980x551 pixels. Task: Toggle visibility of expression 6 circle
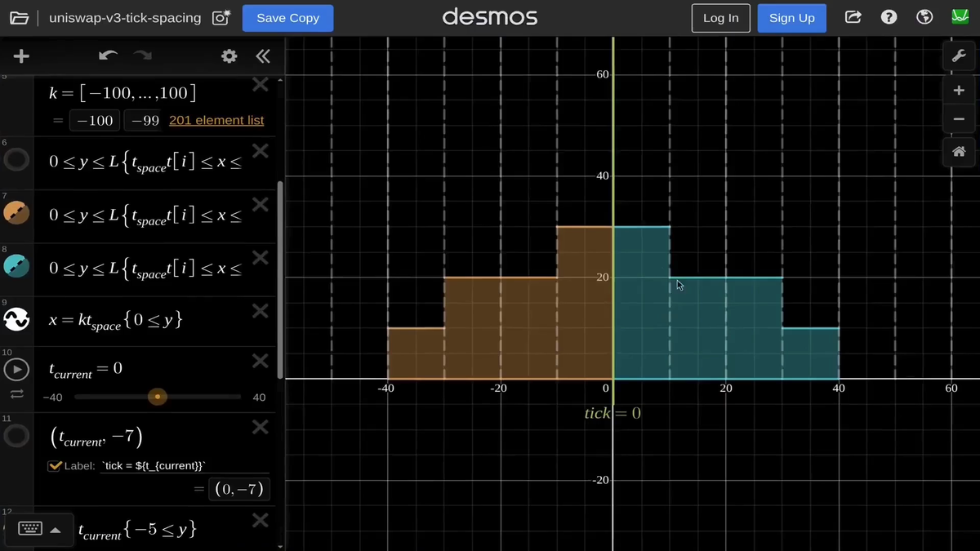coord(16,160)
